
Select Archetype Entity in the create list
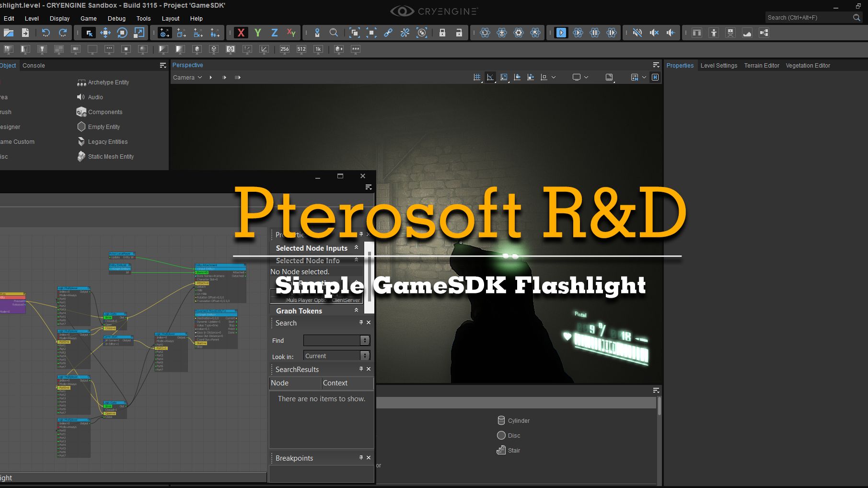click(x=103, y=82)
